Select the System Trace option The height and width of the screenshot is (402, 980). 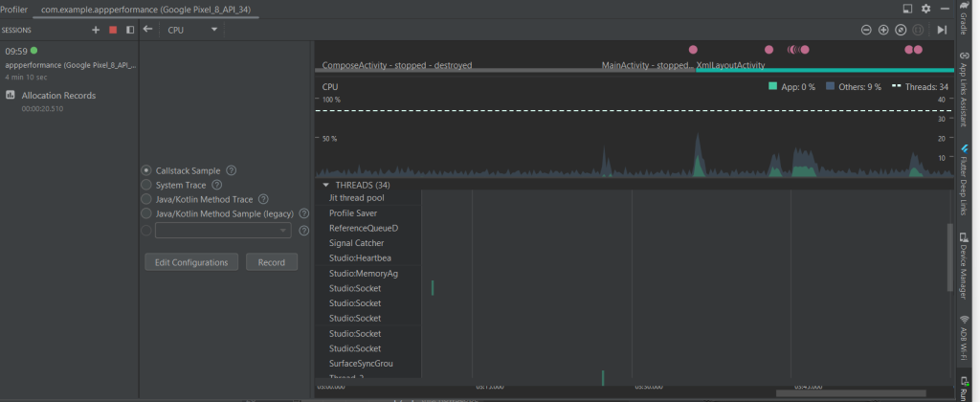coord(145,185)
